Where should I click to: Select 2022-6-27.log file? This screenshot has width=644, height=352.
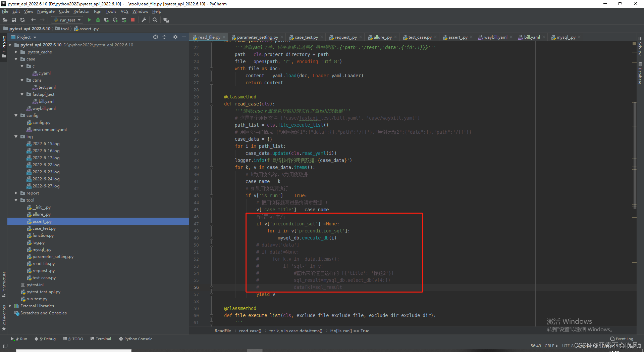point(46,186)
